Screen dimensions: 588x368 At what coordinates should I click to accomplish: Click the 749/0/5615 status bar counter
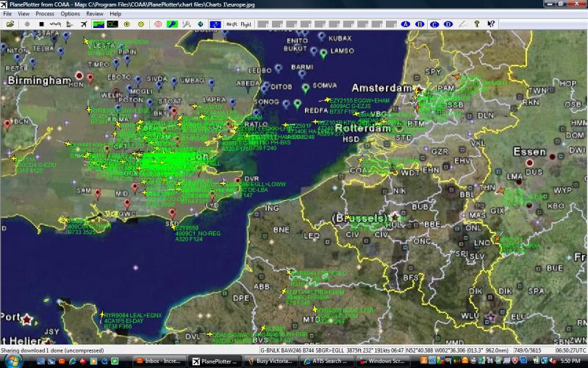click(528, 350)
